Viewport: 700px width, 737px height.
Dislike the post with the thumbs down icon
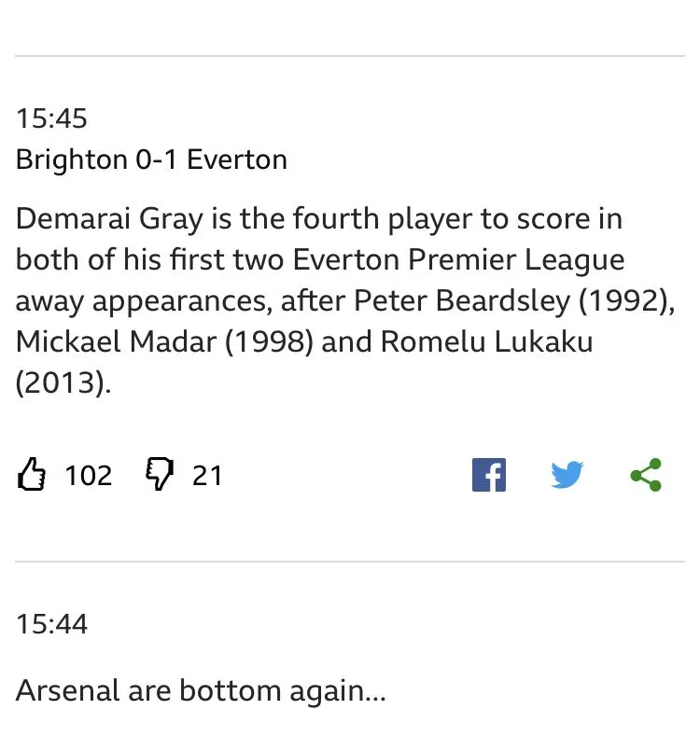(x=160, y=474)
